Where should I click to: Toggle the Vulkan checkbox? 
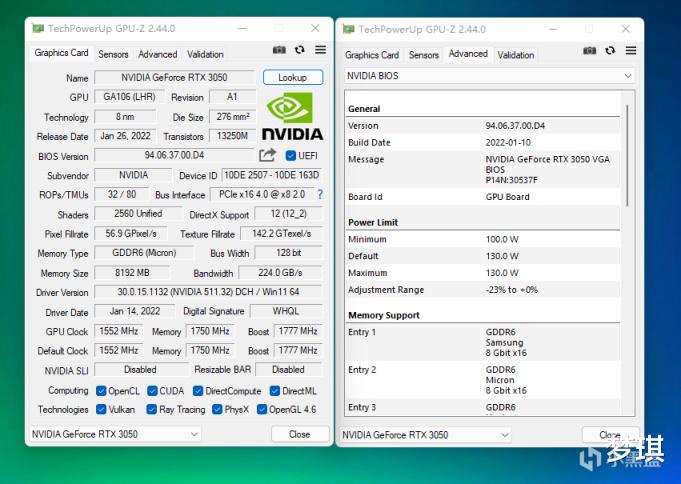pyautogui.click(x=101, y=409)
